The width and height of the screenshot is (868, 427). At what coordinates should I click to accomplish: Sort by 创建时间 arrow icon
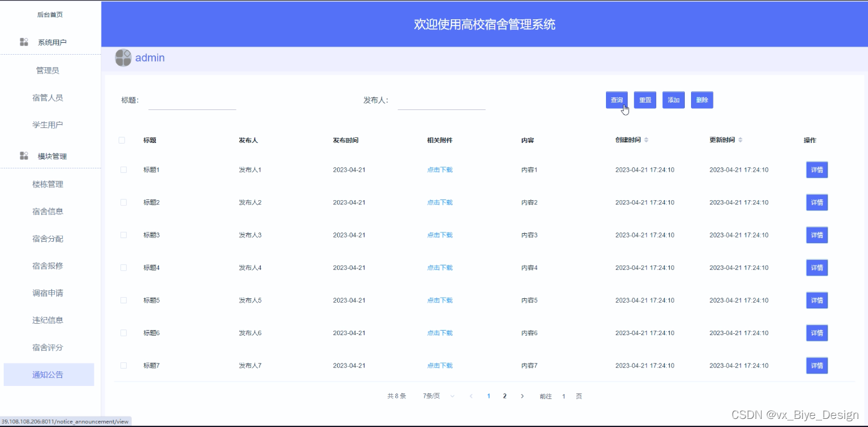[646, 140]
